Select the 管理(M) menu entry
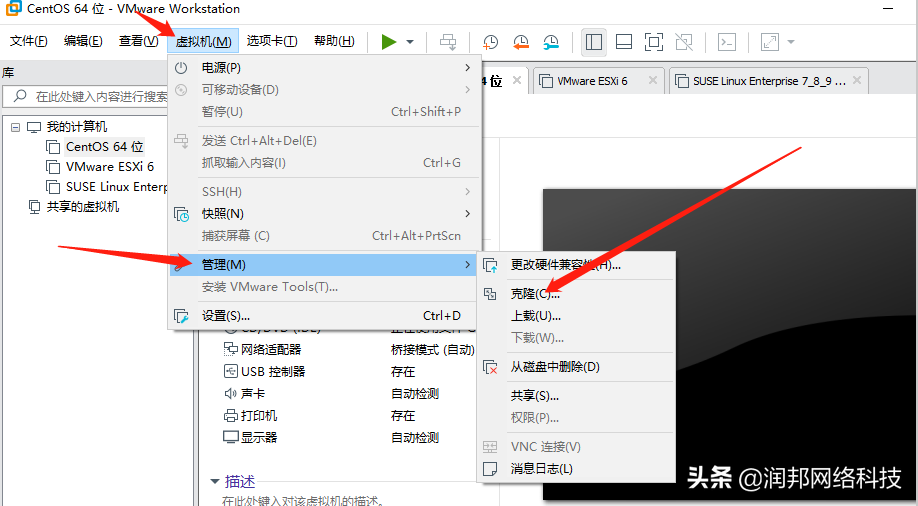The height and width of the screenshot is (506, 918). click(324, 265)
